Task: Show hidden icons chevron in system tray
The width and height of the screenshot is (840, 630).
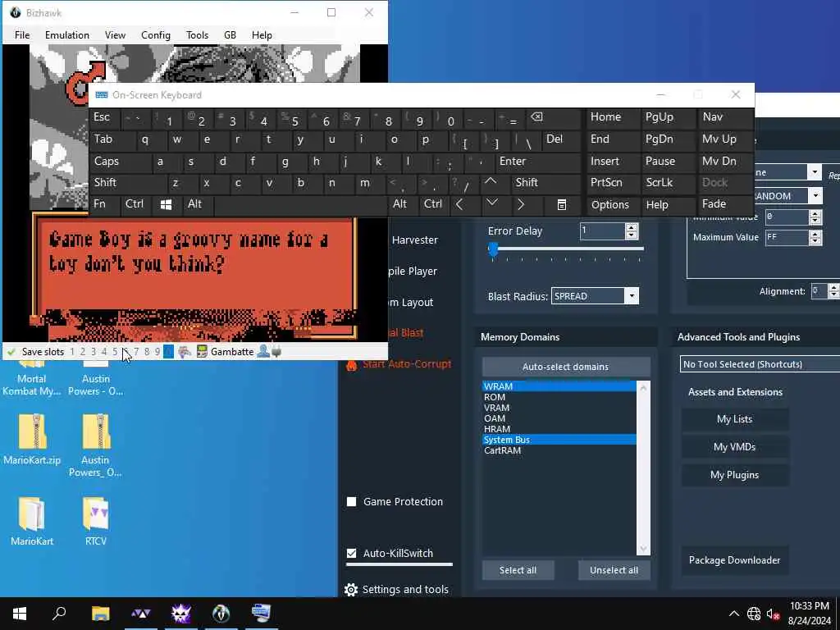Action: 734,614
